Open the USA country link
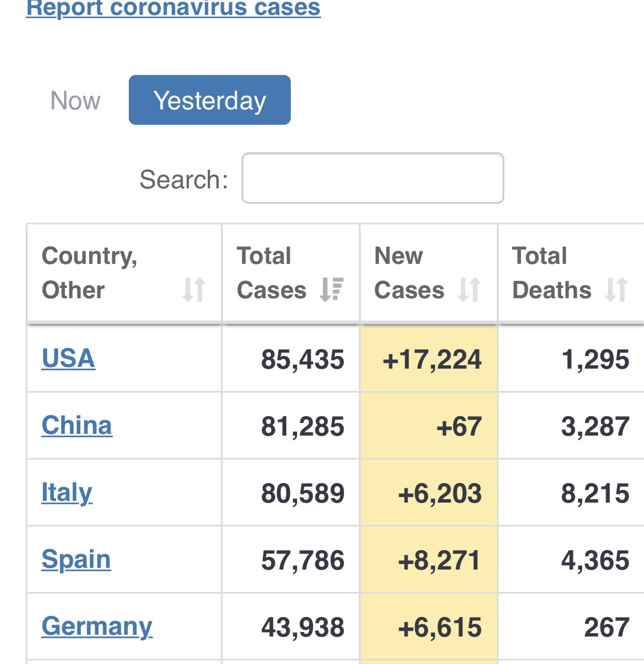644x664 pixels. pos(68,358)
